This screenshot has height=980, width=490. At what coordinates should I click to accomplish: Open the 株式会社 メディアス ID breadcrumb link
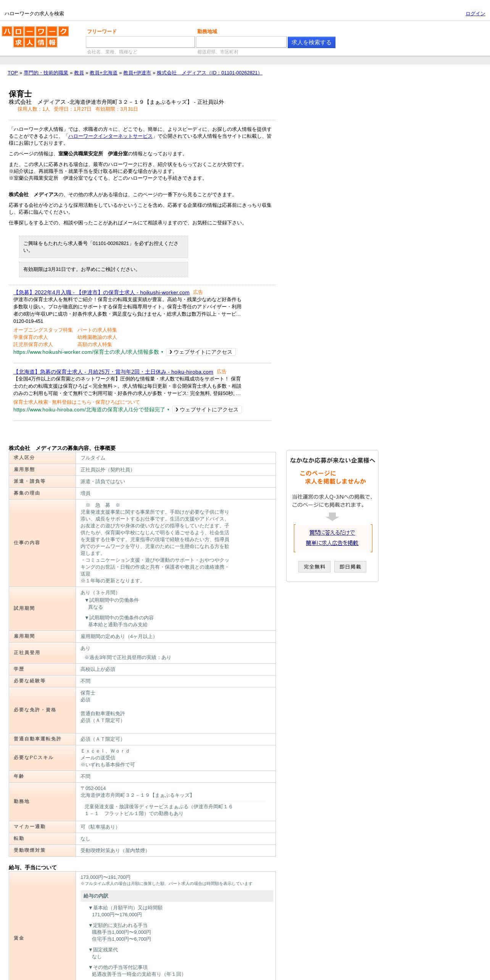(210, 73)
